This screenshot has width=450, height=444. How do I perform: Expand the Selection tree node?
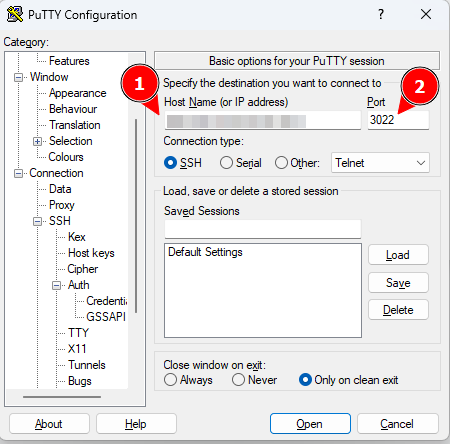pos(37,142)
